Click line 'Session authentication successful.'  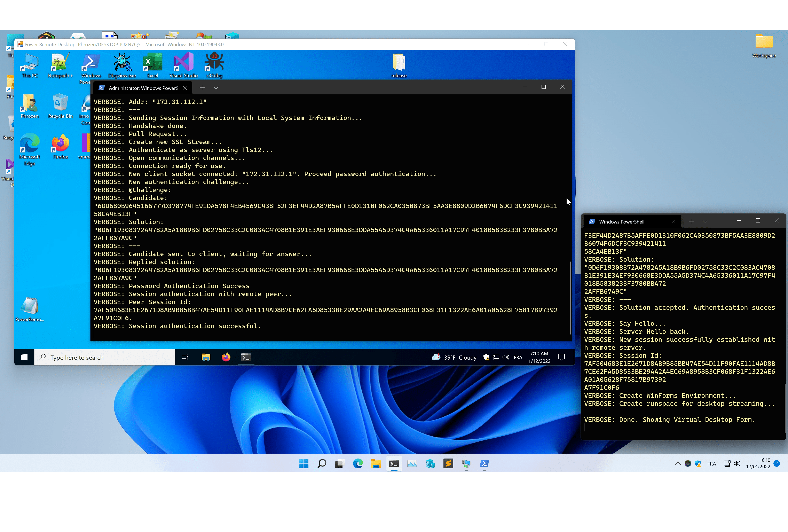(177, 326)
